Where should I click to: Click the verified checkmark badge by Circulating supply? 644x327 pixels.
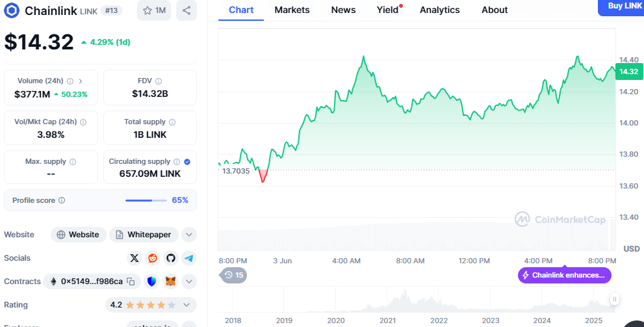pos(187,162)
